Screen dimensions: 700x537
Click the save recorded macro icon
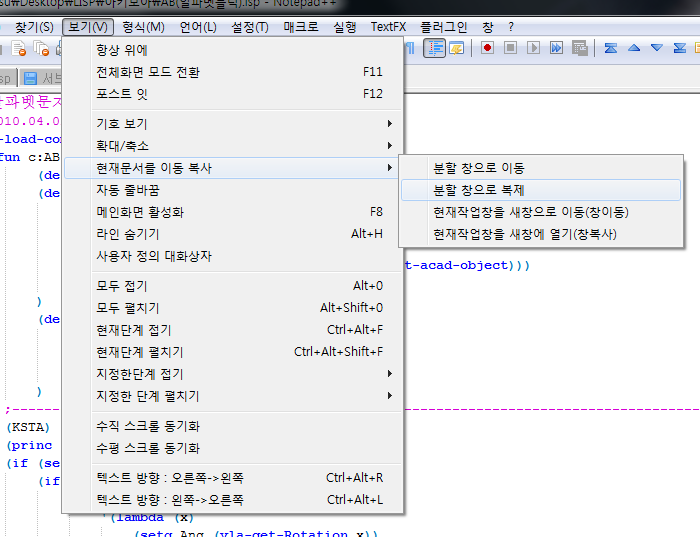(579, 48)
